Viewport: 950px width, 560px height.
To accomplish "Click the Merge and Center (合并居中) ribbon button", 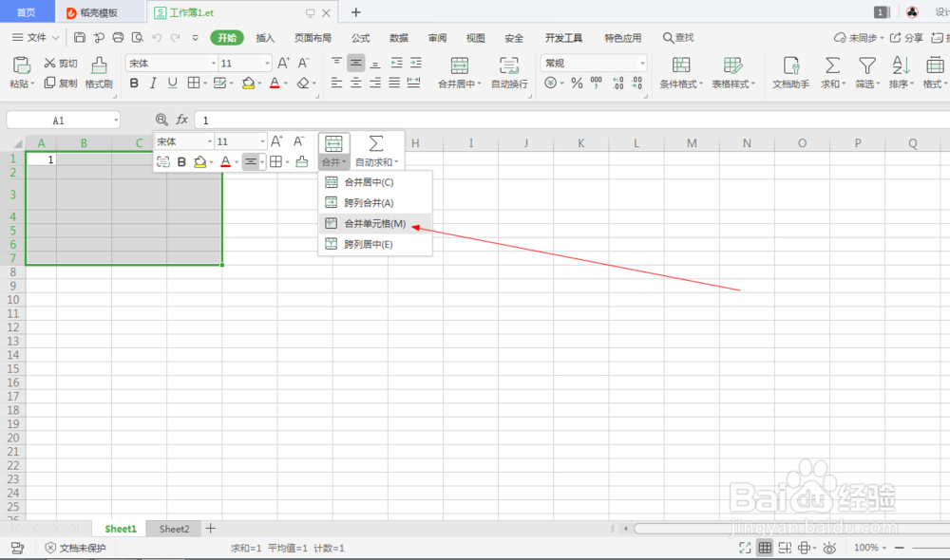I will point(459,72).
